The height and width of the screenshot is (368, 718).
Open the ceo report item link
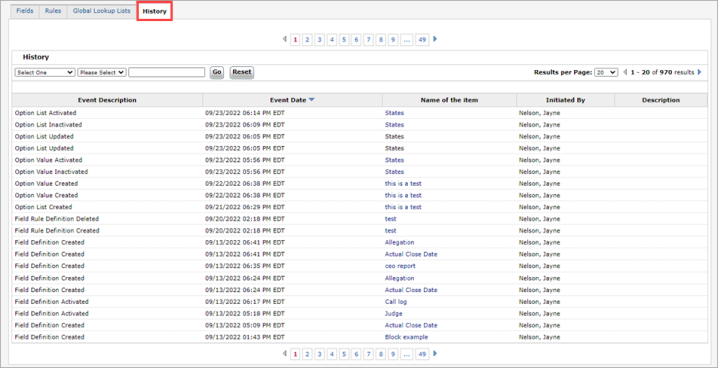pos(400,266)
